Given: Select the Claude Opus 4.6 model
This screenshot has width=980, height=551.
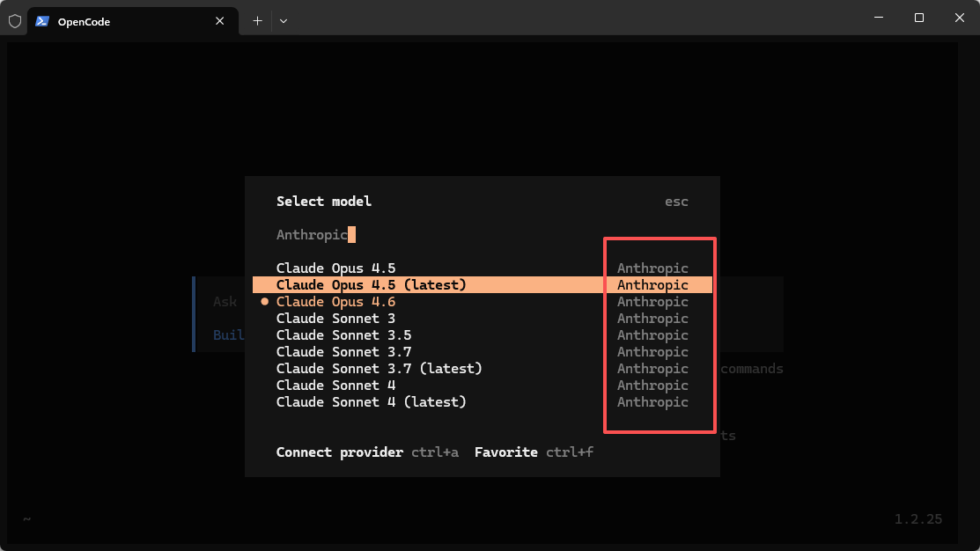Looking at the screenshot, I should [482, 302].
